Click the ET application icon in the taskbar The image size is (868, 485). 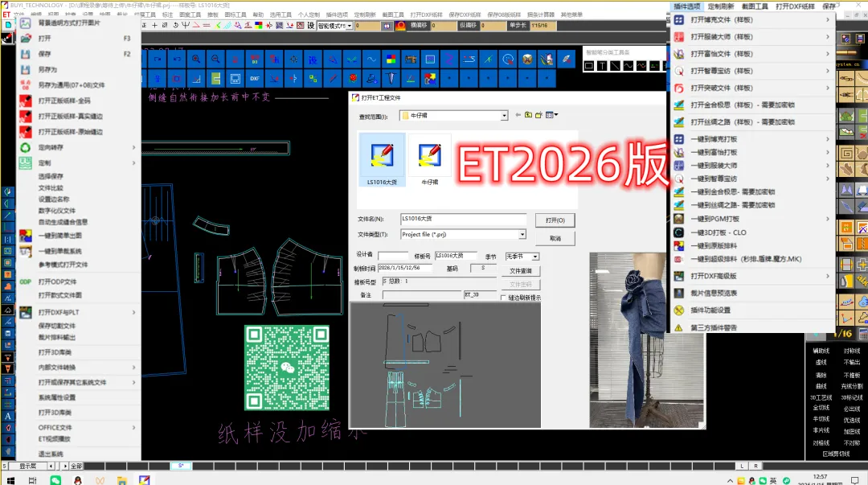[144, 480]
